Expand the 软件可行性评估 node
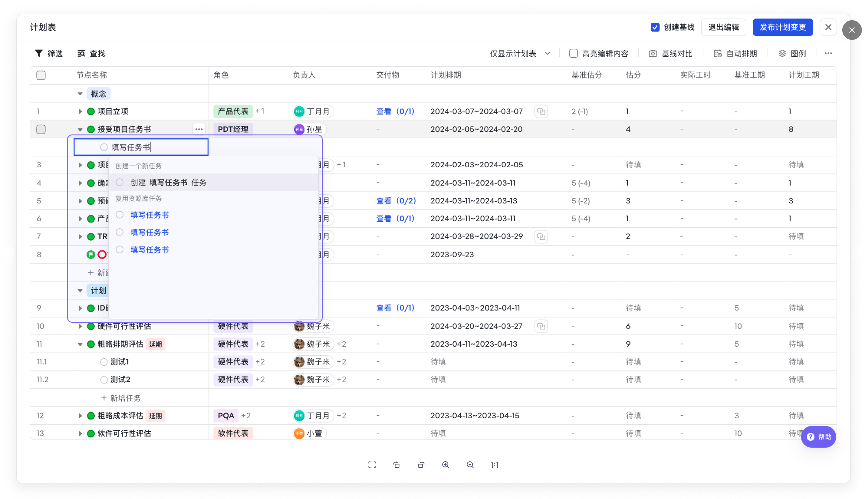 80,433
